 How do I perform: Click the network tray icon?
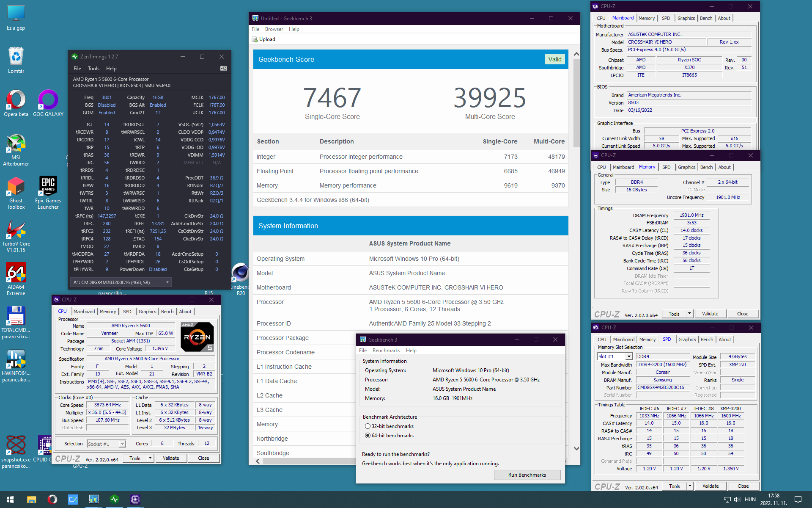coord(727,500)
